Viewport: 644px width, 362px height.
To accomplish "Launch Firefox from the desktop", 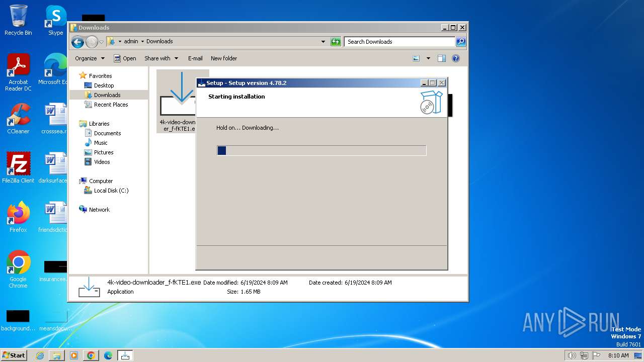I will tap(18, 217).
